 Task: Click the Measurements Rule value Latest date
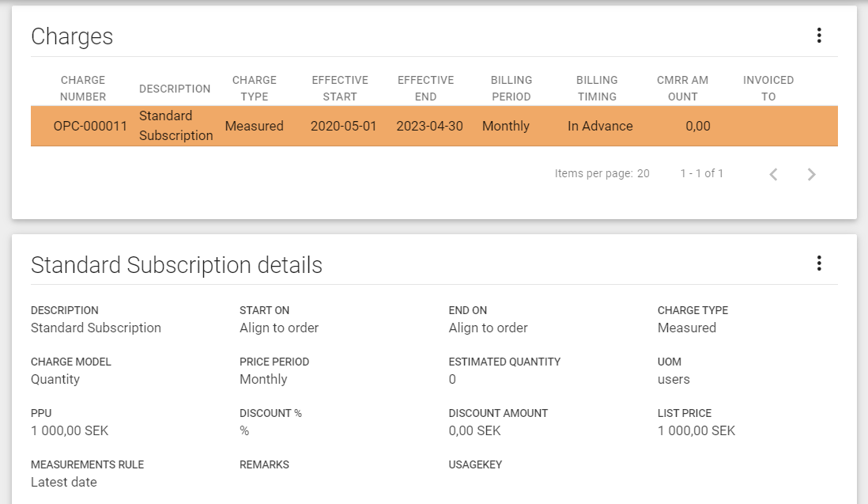point(64,483)
